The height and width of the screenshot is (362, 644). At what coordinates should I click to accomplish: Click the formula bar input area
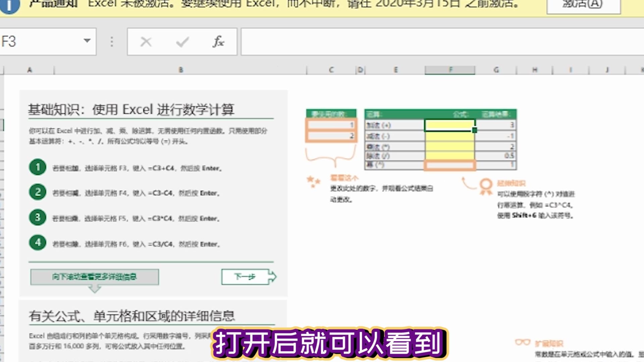[x=442, y=42]
